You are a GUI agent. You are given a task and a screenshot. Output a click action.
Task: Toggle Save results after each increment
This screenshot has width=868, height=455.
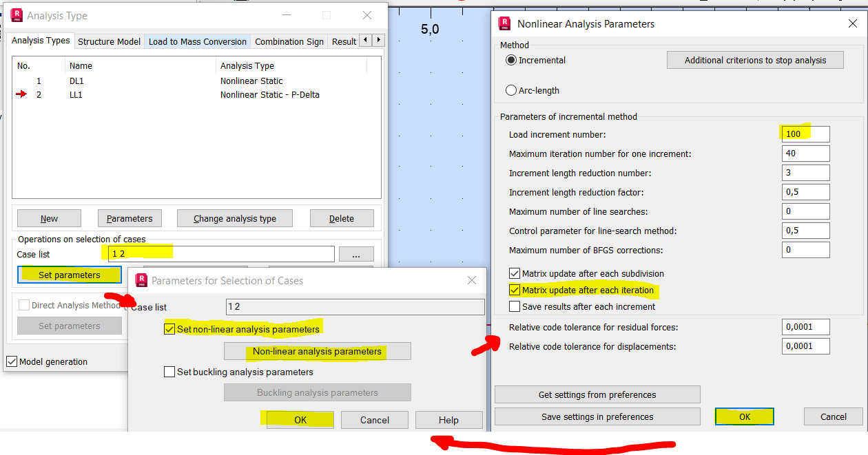tap(515, 306)
